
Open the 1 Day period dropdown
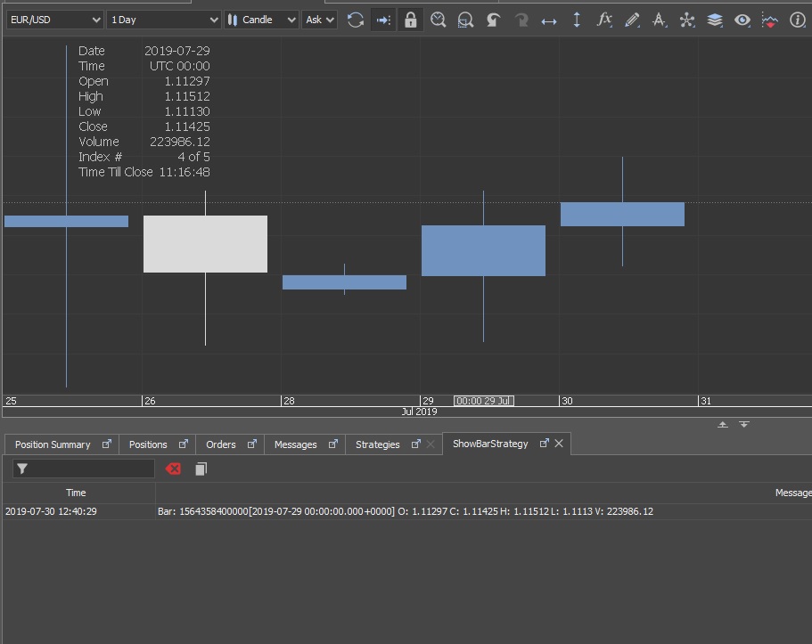coord(164,20)
